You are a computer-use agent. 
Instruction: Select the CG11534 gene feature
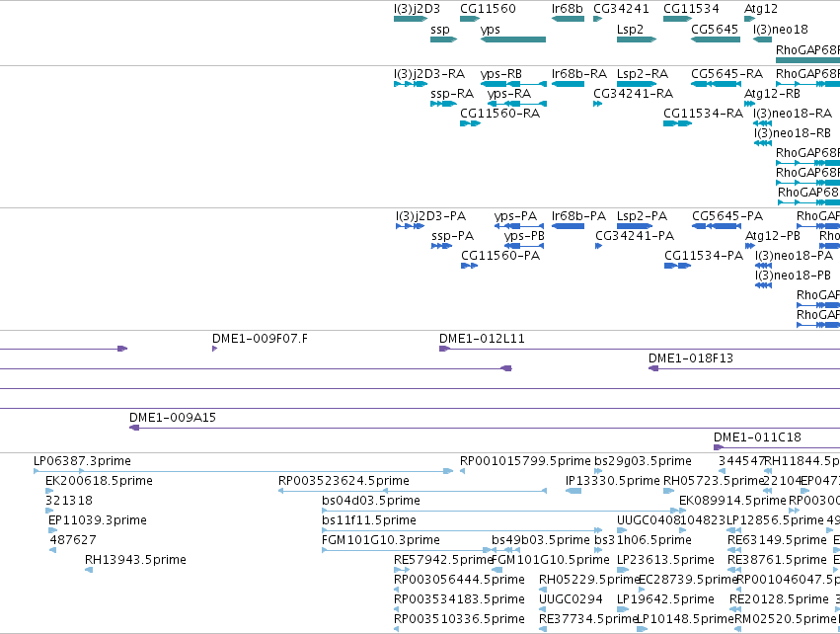[x=678, y=19]
